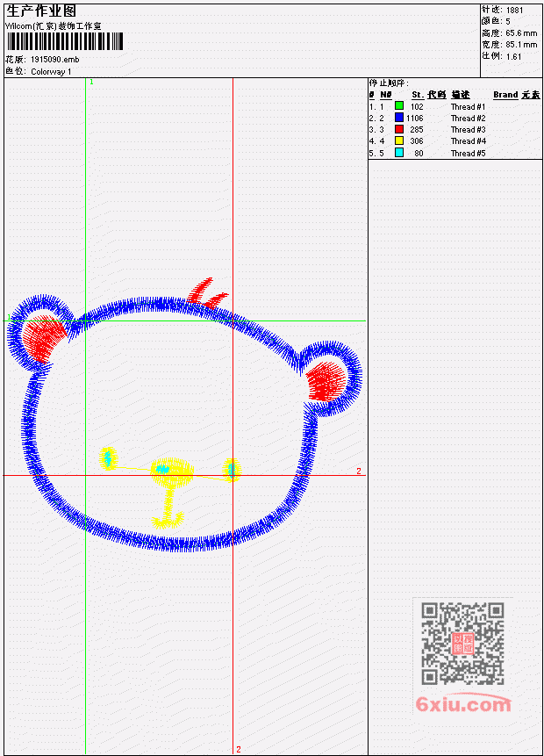The width and height of the screenshot is (544, 756).
Task: Click the scale value 1.61
Action: click(513, 56)
